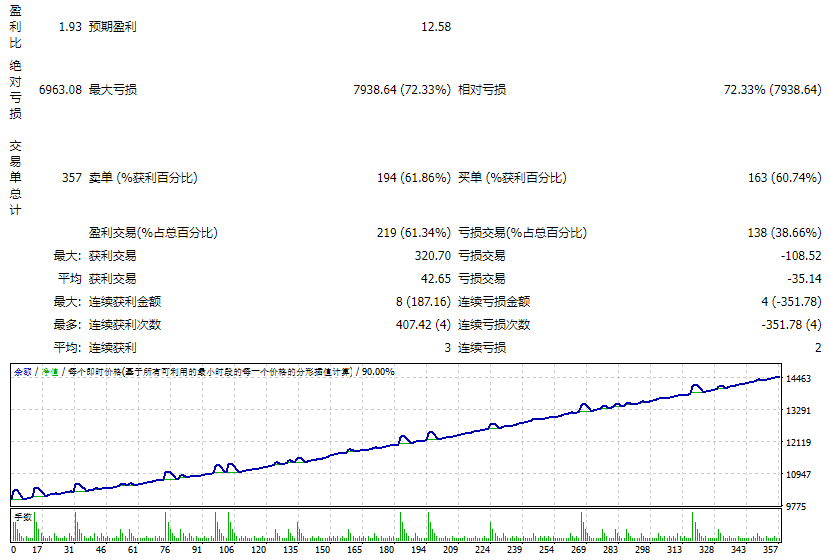The image size is (829, 560).
Task: Select average profit trade value 42.65
Action: [x=436, y=279]
